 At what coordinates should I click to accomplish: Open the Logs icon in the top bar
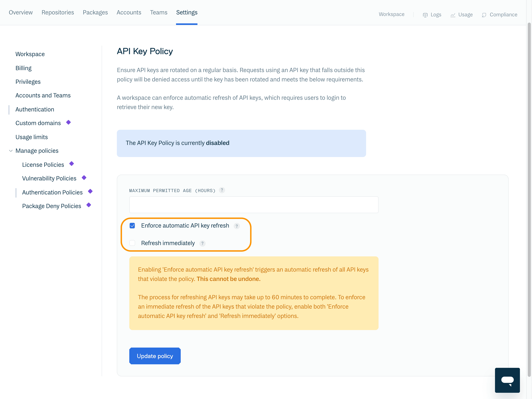coord(425,14)
